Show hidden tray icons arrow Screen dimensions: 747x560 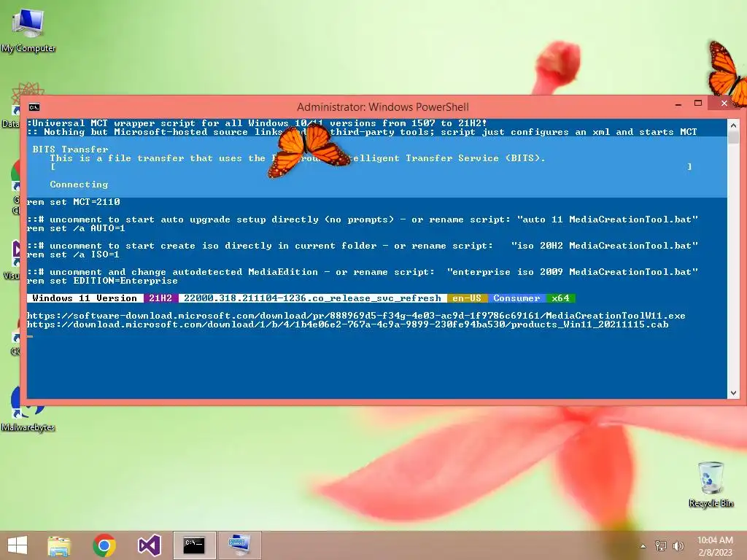[x=643, y=546]
